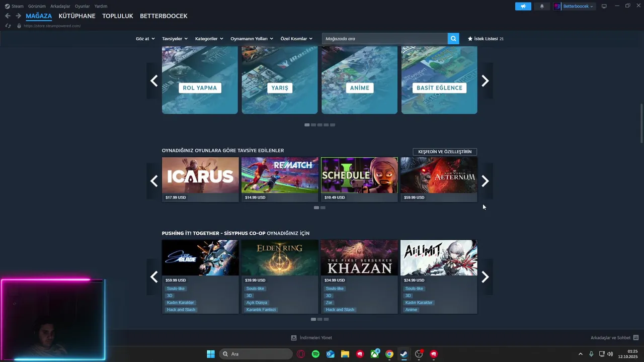Open the Arkadaşlar menu

point(60,6)
